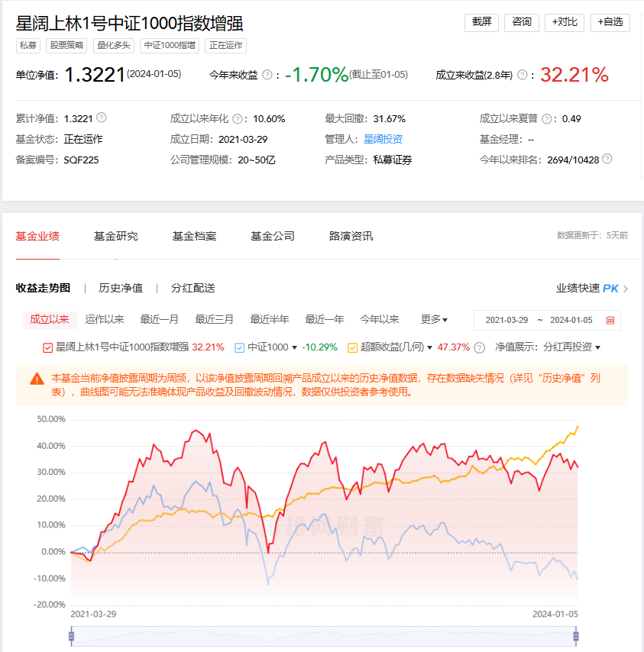Select the 最近三月 time range
Viewport: 644px width, 652px height.
point(214,320)
